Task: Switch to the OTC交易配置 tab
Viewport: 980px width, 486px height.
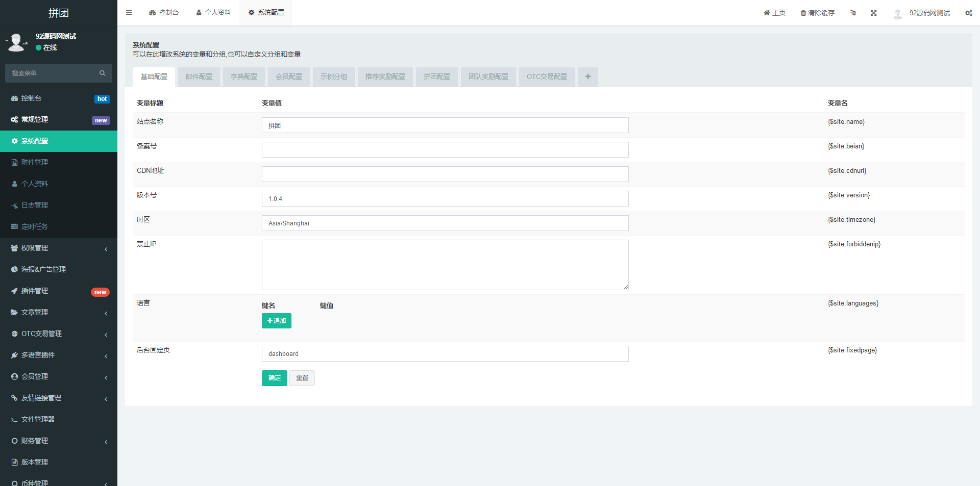Action: pos(547,77)
